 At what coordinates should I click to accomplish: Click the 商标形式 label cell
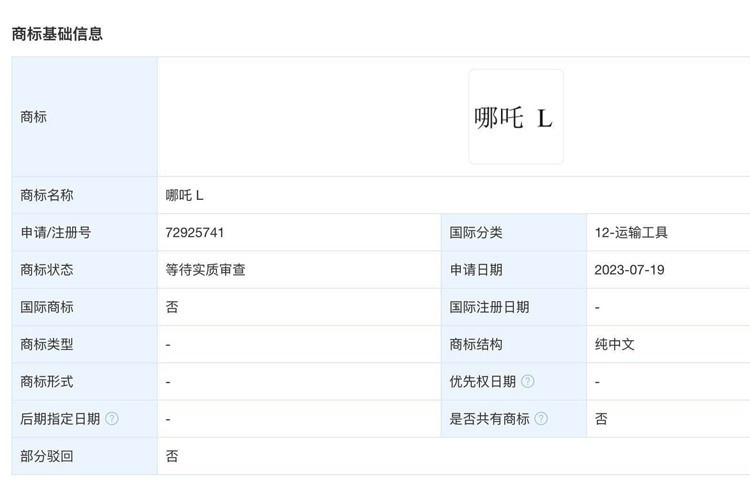click(85, 382)
